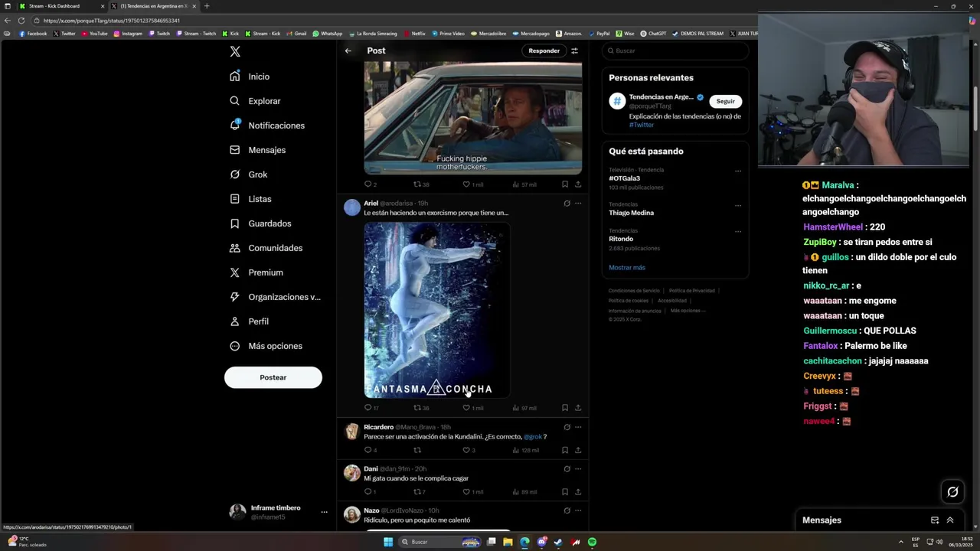Open Grok explain icon on Ariel's post
This screenshot has height=551, width=980.
(x=567, y=204)
